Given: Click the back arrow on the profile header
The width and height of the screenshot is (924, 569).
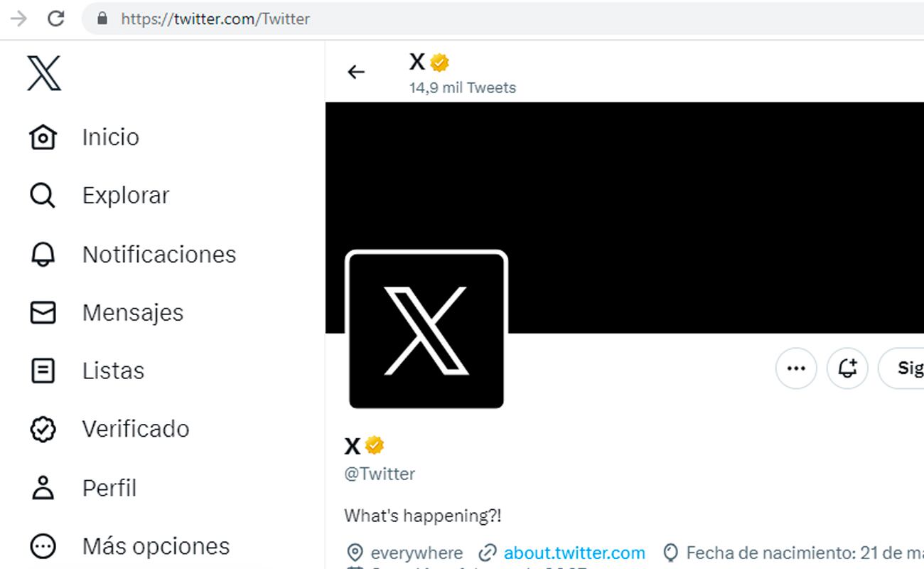Looking at the screenshot, I should click(355, 72).
